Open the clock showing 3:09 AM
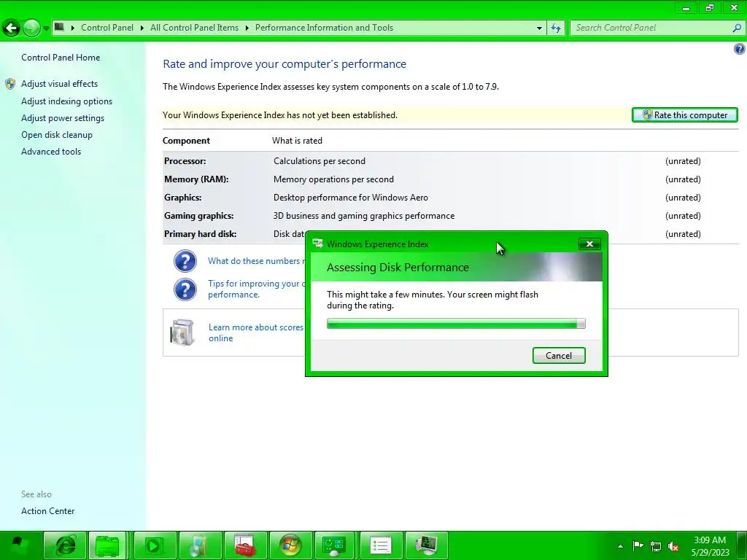 click(710, 545)
